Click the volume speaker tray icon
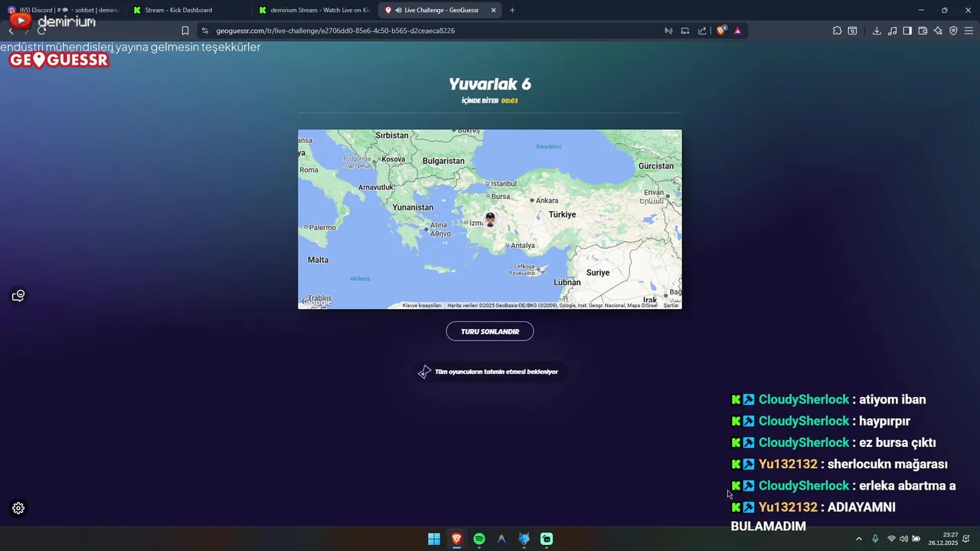The height and width of the screenshot is (551, 980). tap(903, 539)
